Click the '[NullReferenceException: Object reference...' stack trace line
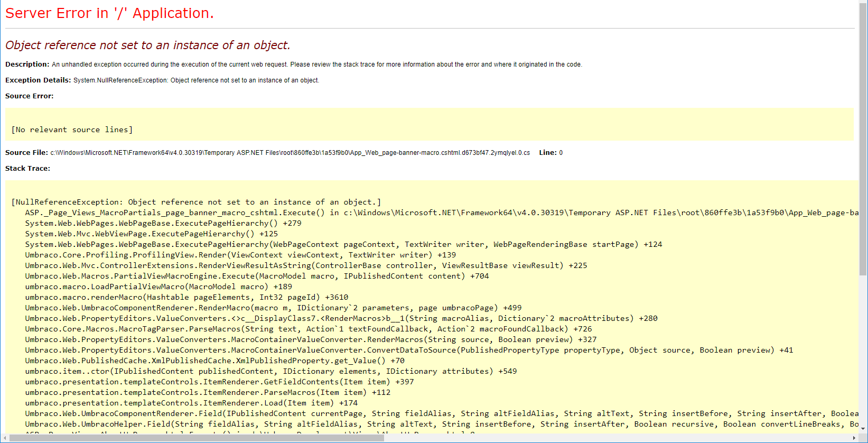The width and height of the screenshot is (868, 443). [x=196, y=202]
